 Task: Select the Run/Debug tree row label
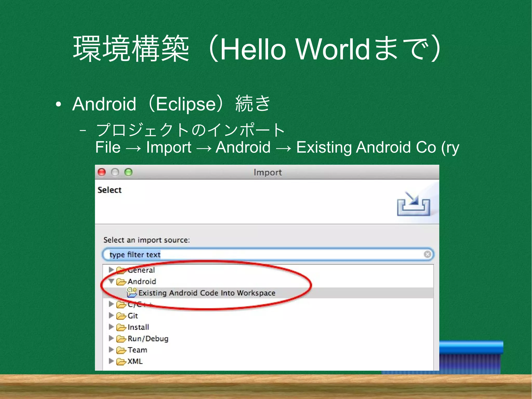click(148, 338)
